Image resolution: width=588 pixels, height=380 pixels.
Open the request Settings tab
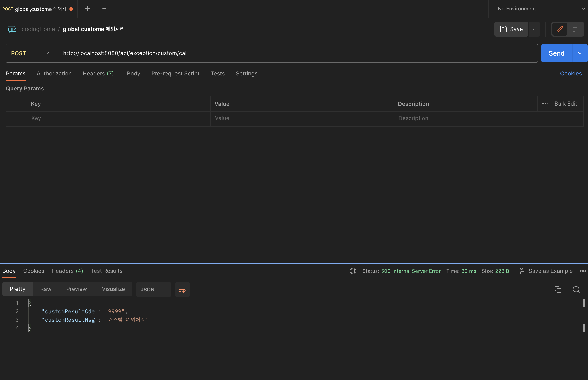coord(246,74)
